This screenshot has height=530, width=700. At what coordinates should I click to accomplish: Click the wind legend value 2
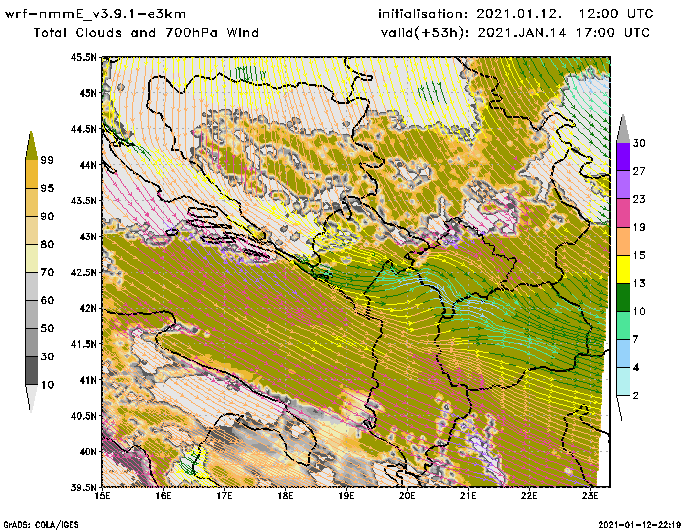[636, 395]
